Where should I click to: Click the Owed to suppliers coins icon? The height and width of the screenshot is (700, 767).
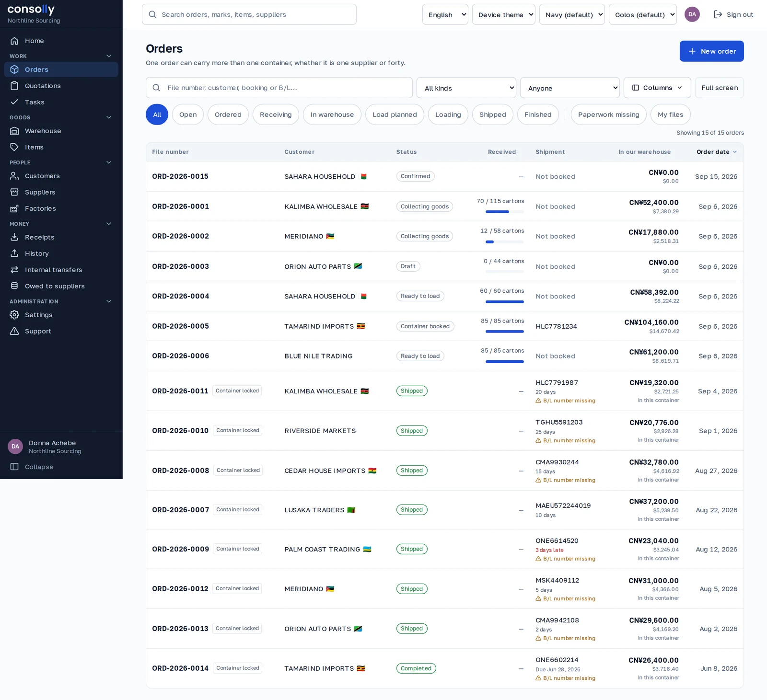pos(14,286)
